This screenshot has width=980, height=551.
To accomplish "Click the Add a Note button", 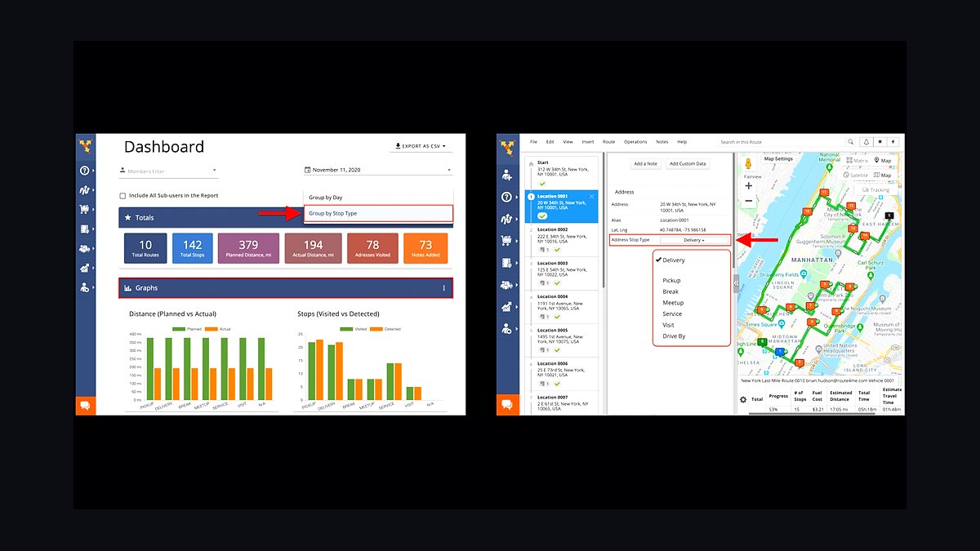I will 645,164.
